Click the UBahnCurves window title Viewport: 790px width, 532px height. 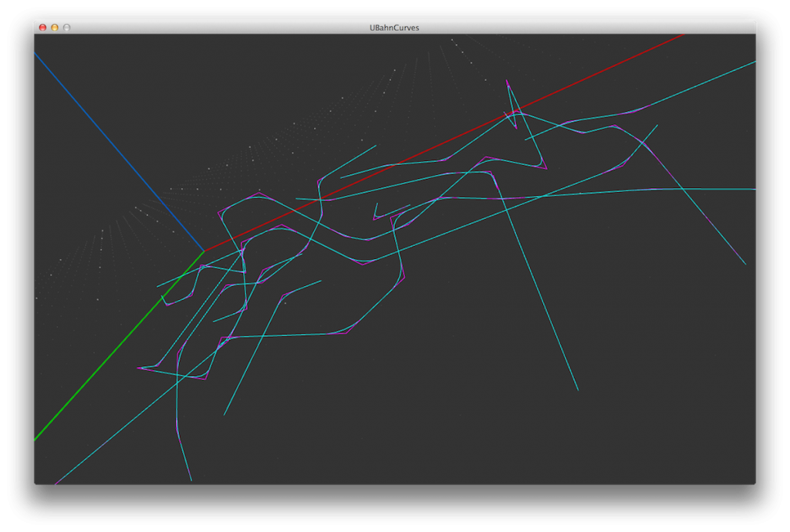point(394,28)
